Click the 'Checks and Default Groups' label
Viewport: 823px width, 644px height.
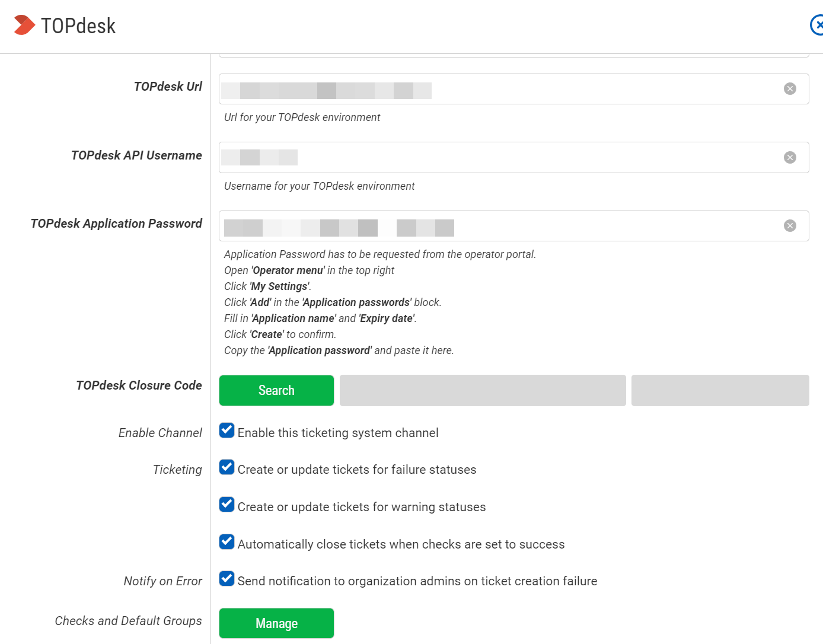tap(128, 621)
